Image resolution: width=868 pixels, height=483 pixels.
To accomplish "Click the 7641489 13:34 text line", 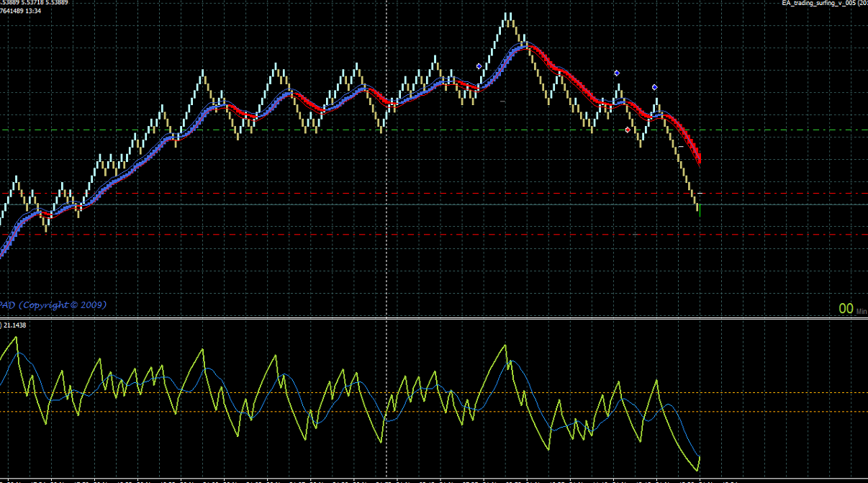I will [x=19, y=11].
